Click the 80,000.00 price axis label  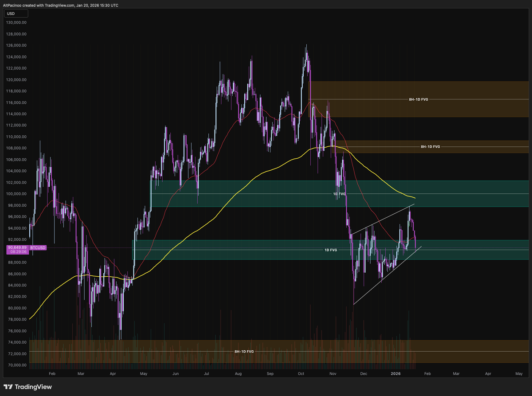[17, 308]
